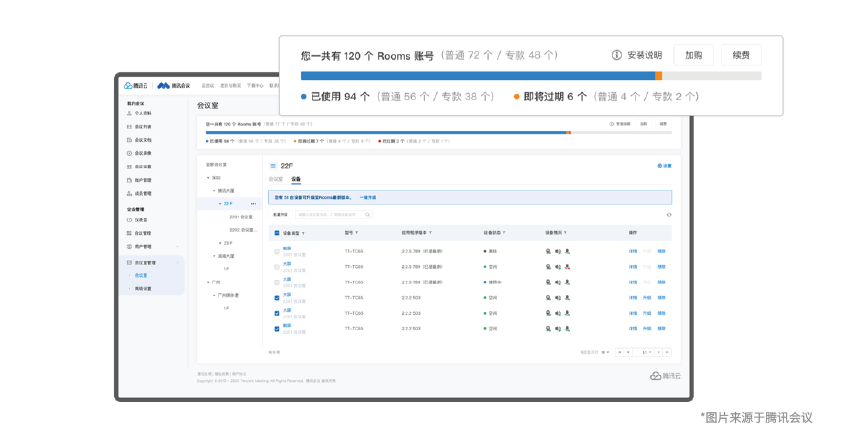Screen dimensions: 850x447
Task: Click the hamburger list icon next to 22F
Action: pos(273,165)
